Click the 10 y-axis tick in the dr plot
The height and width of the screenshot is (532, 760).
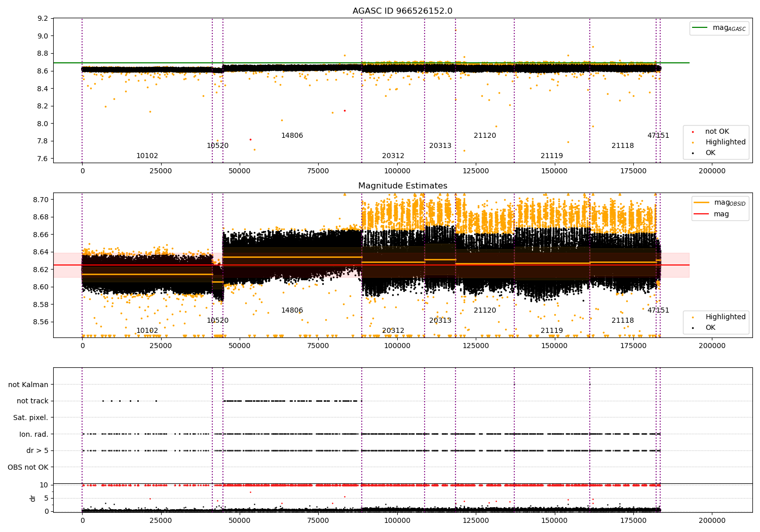pos(44,485)
